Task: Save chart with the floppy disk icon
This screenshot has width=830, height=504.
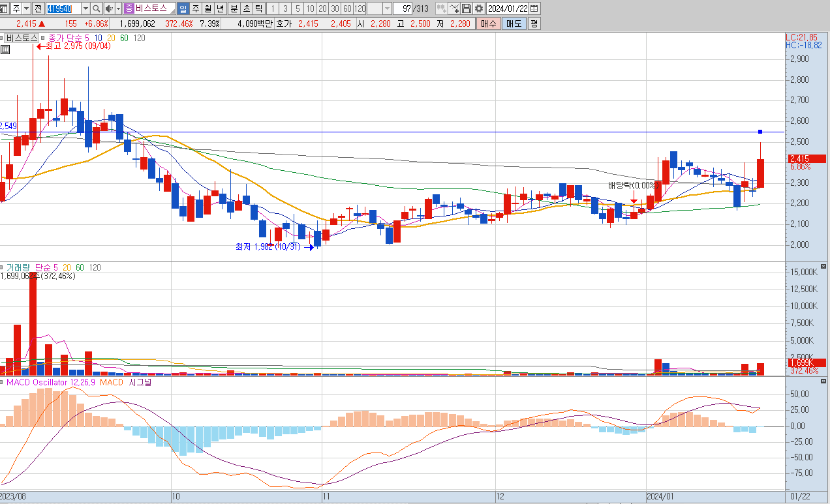Action: tap(466, 8)
